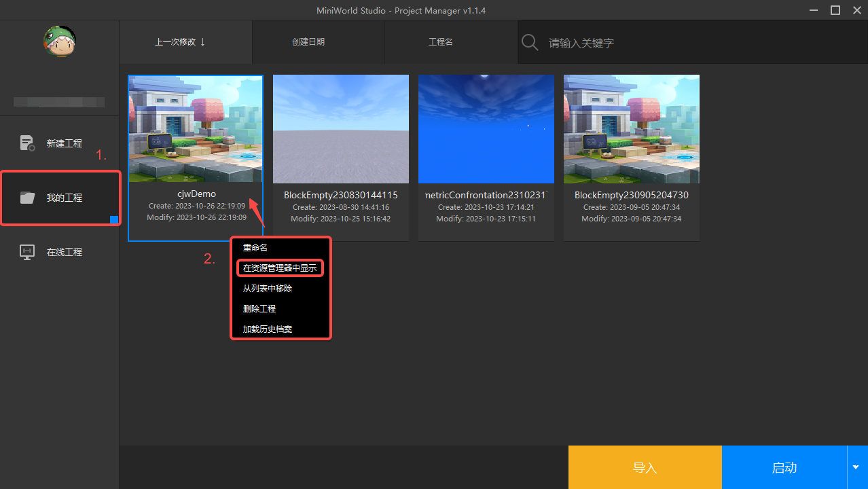Maximize the Project Manager window
Viewport: 868px width, 489px height.
[x=835, y=10]
